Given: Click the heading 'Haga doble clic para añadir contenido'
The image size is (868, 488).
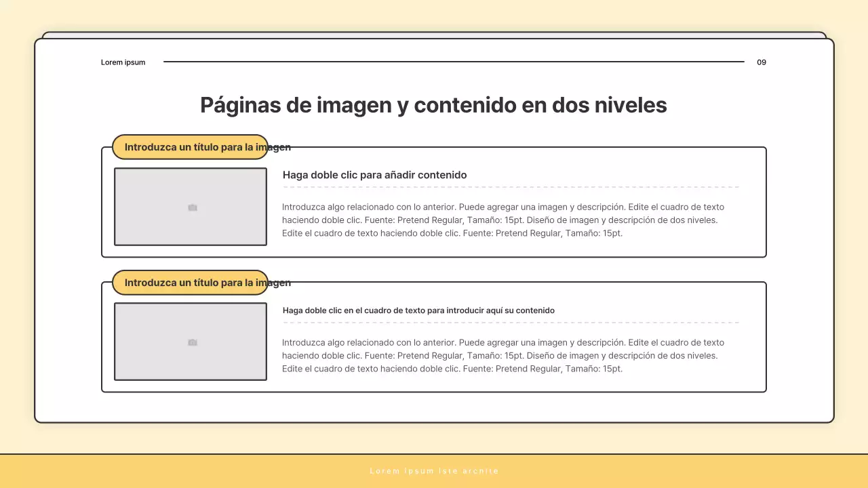Looking at the screenshot, I should (374, 175).
